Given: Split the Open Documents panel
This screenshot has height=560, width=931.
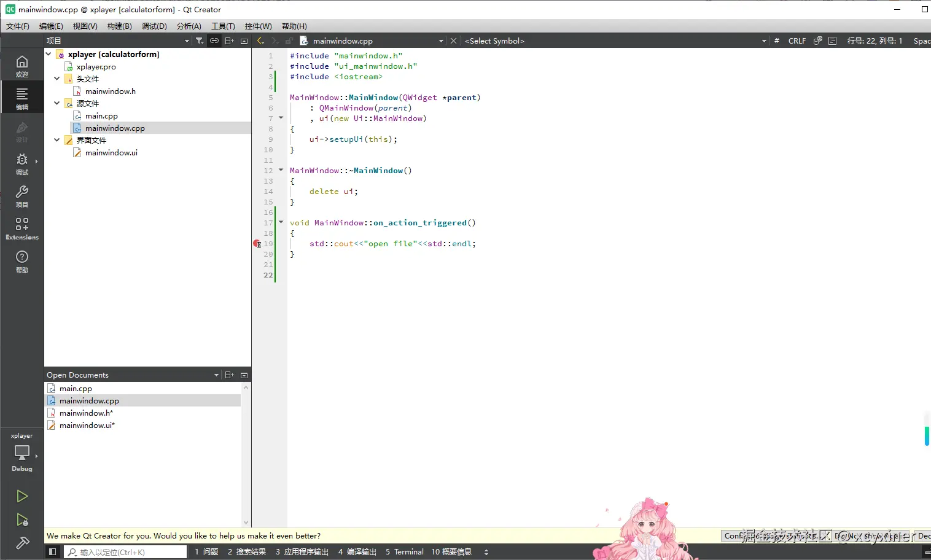Looking at the screenshot, I should point(229,375).
